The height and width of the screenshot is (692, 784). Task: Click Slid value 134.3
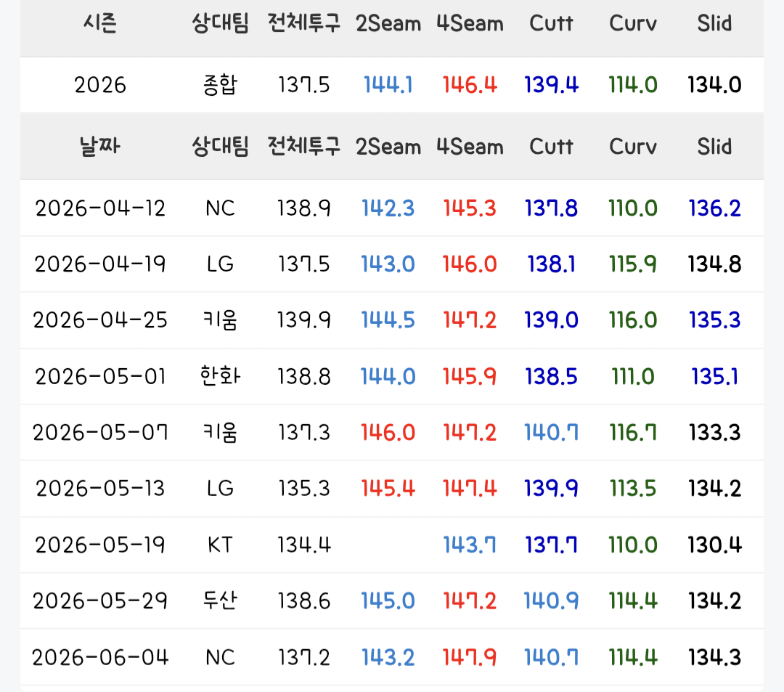[714, 657]
